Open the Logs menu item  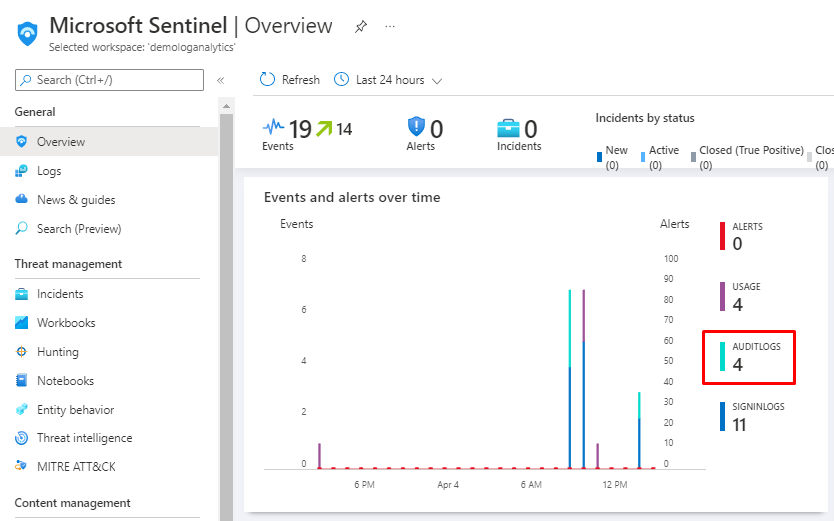(49, 171)
